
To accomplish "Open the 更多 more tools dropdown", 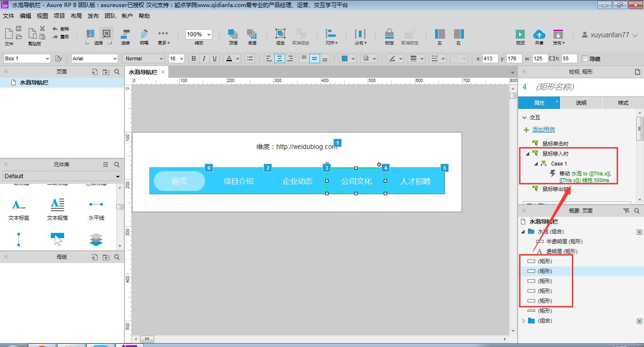I will 163,37.
